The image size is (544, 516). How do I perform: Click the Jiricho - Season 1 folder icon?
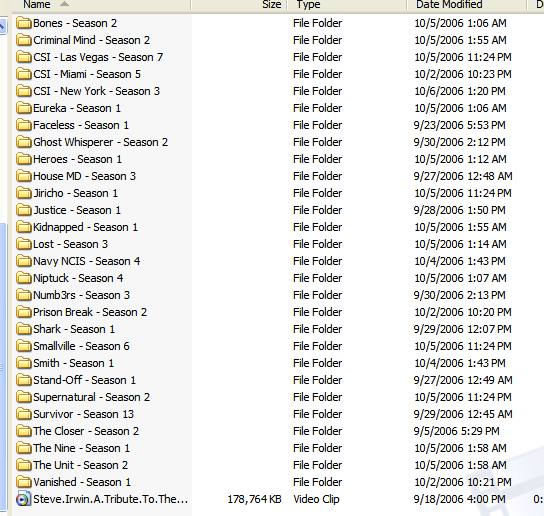24,193
